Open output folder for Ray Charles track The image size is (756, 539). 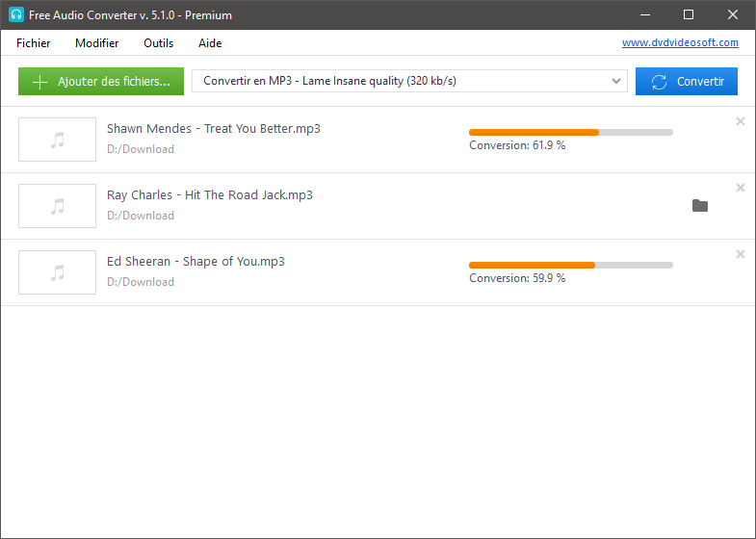coord(699,206)
